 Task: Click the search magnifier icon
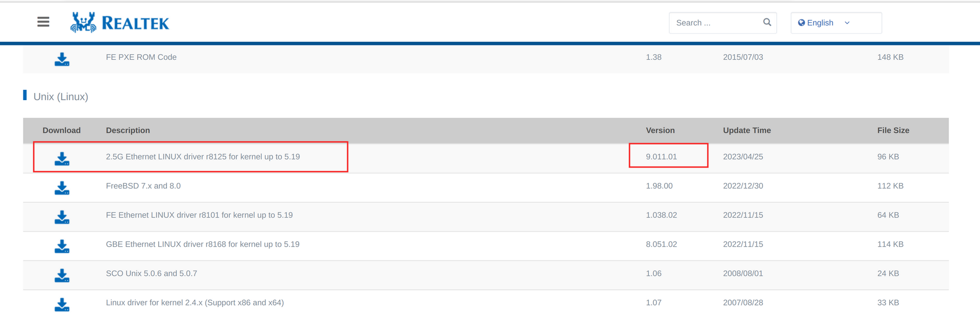(767, 22)
